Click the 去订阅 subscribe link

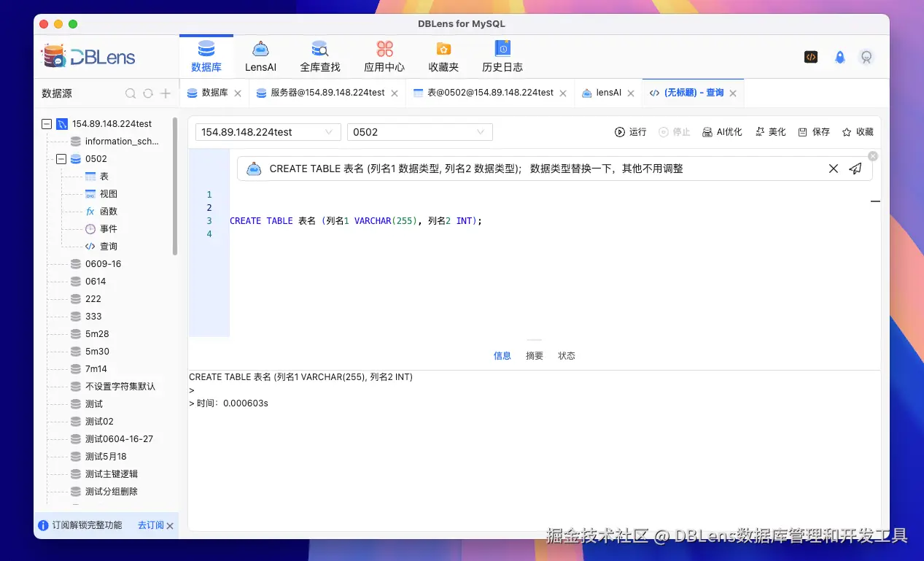pyautogui.click(x=150, y=525)
